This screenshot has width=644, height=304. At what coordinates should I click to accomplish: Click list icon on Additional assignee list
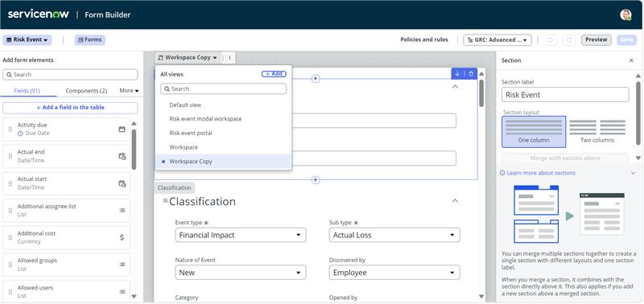coord(122,210)
